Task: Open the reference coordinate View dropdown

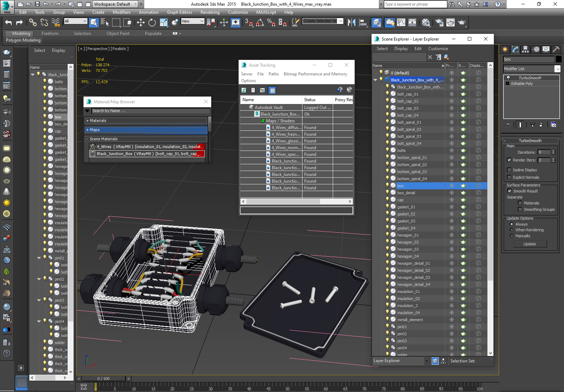Action: [192, 21]
